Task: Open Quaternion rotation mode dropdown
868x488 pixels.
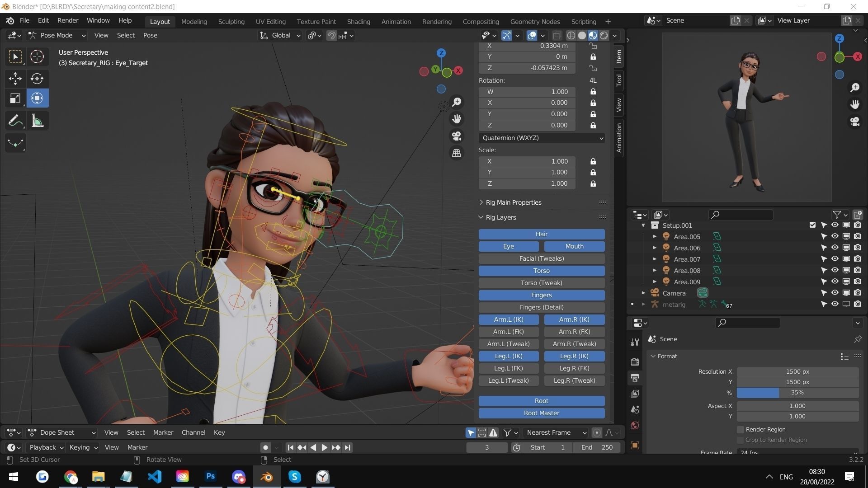Action: coord(541,138)
